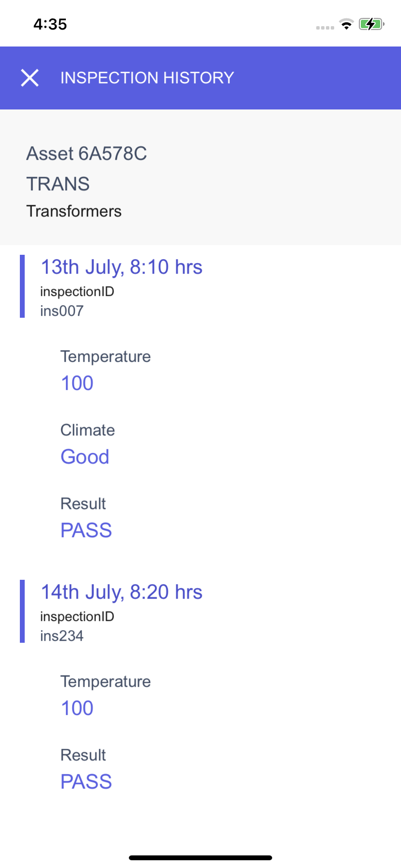Open the 13th July, 8:10 hrs inspection
The height and width of the screenshot is (868, 401).
tap(122, 267)
